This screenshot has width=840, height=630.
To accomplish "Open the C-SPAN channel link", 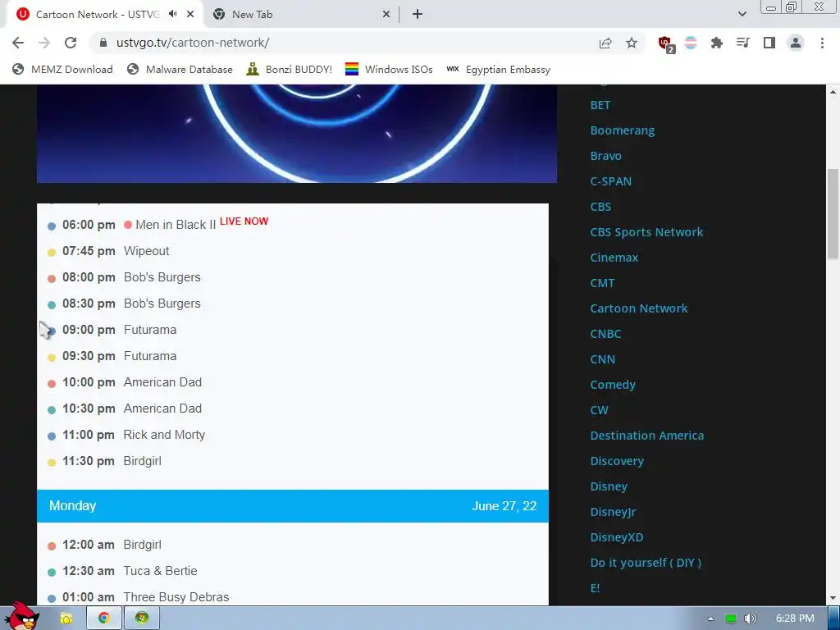I will tap(610, 181).
